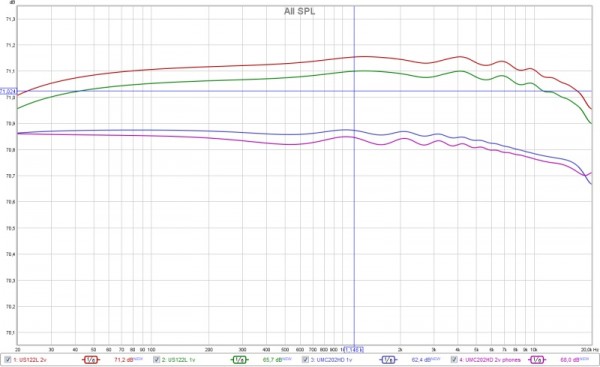Select the 2: US122L 1v legend label
This screenshot has height=367, width=600.
[178, 360]
